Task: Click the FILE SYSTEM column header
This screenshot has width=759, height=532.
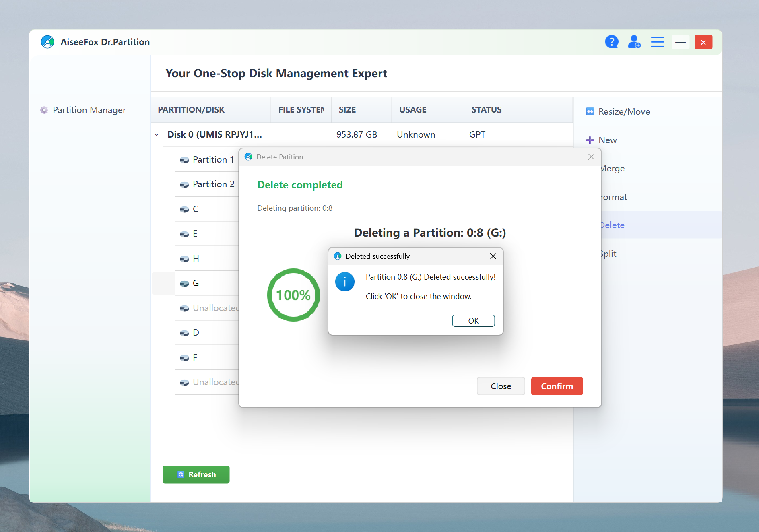Action: [301, 110]
